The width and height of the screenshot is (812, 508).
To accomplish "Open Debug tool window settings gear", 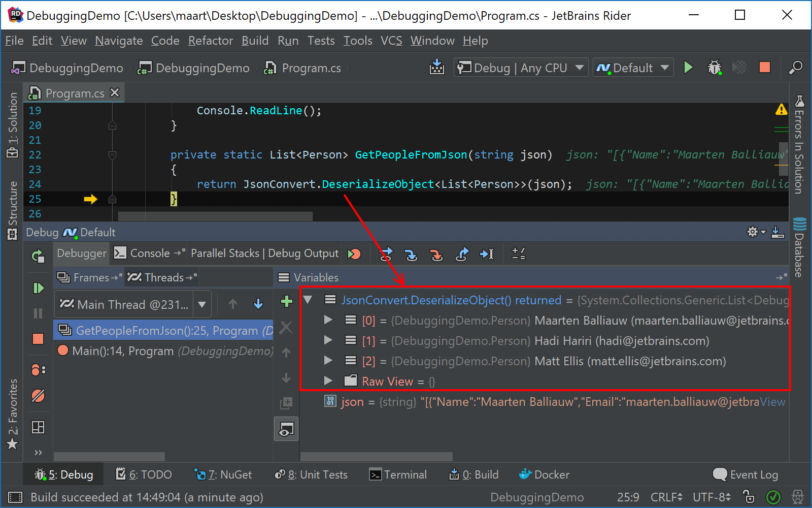I will pos(756,232).
